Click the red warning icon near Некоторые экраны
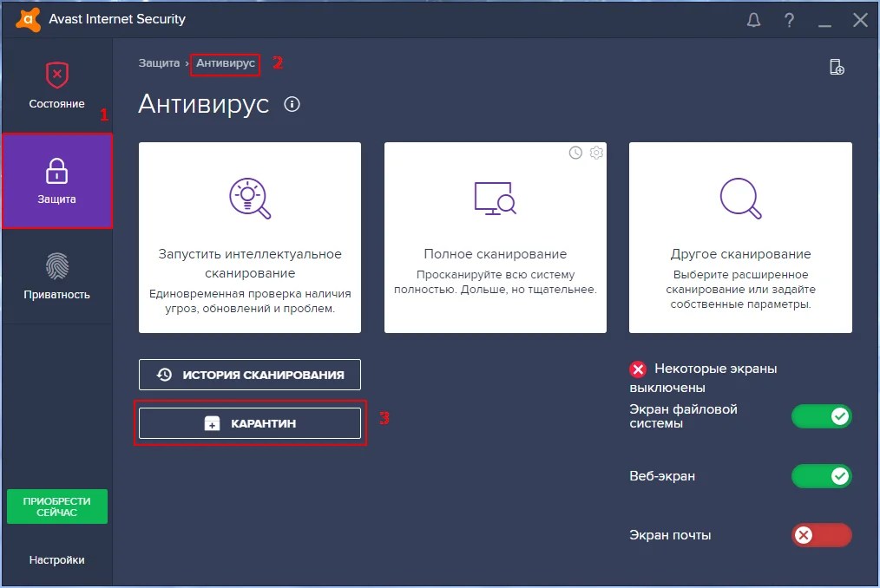 (638, 369)
